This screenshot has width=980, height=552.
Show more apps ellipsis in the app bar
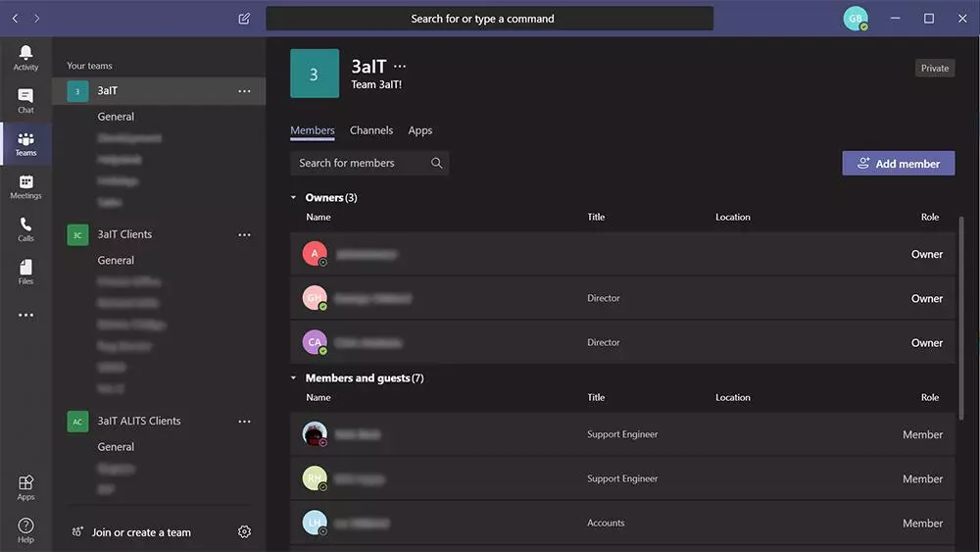25,315
